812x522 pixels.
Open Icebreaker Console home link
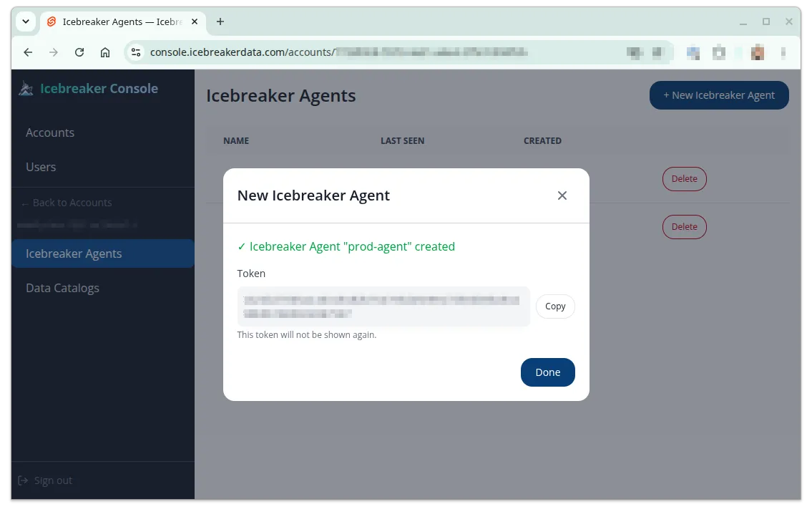[99, 89]
